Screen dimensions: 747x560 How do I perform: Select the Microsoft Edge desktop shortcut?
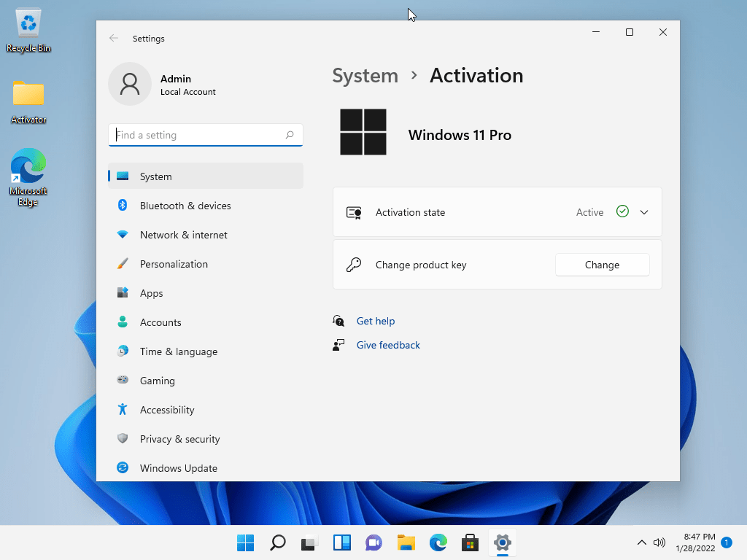(28, 177)
